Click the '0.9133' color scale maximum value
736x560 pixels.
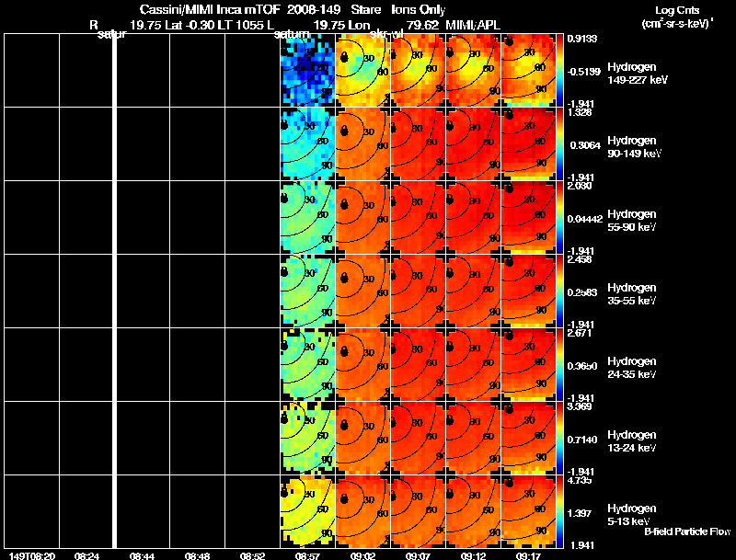[x=582, y=39]
